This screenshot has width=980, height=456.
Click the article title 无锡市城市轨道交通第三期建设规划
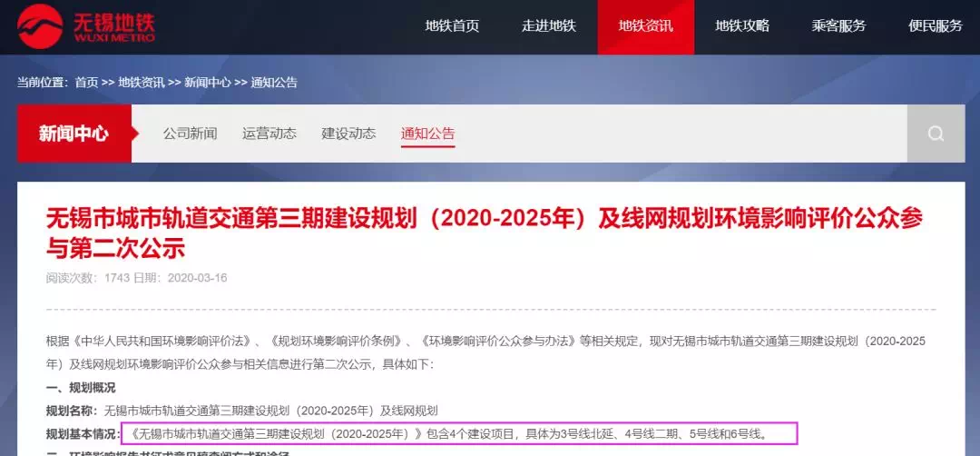click(485, 232)
